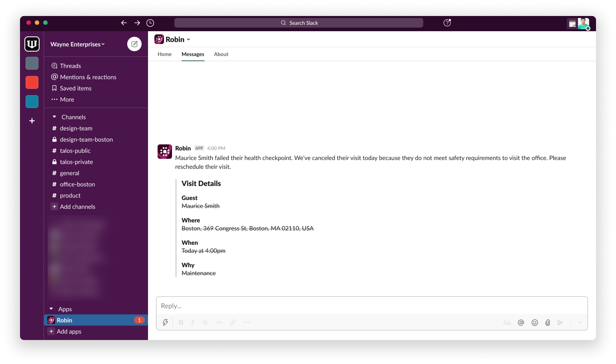Toggle bold formatting

click(181, 322)
